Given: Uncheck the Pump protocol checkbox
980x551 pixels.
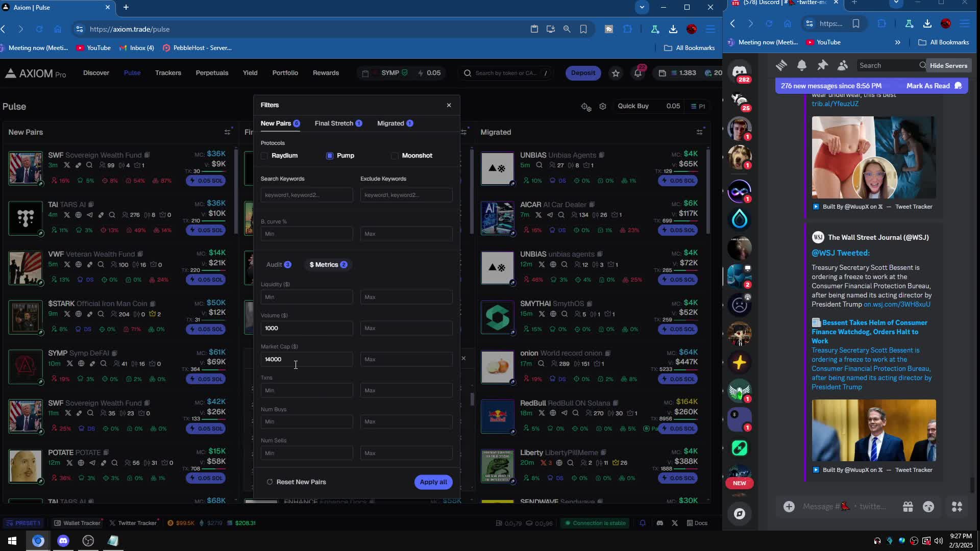Looking at the screenshot, I should click(330, 156).
